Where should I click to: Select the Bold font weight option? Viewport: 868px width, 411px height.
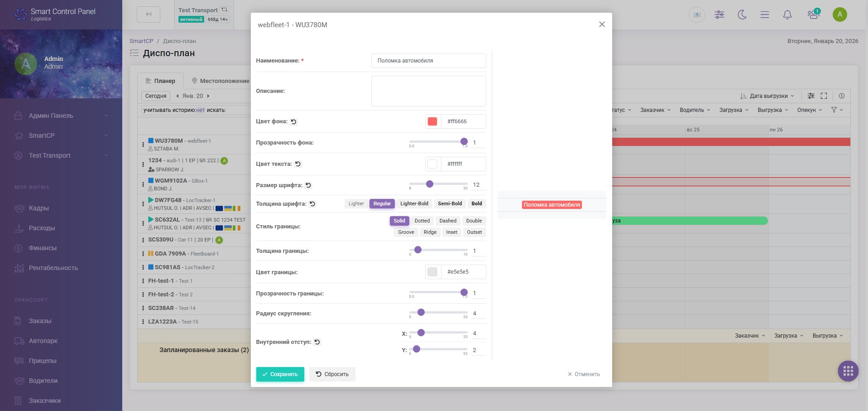click(x=476, y=204)
